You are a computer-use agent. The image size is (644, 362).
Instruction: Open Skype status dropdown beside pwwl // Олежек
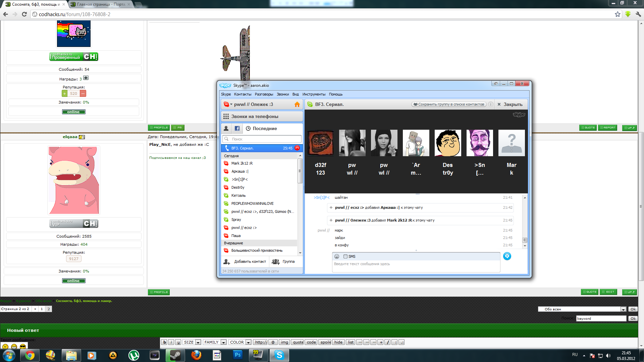click(228, 104)
